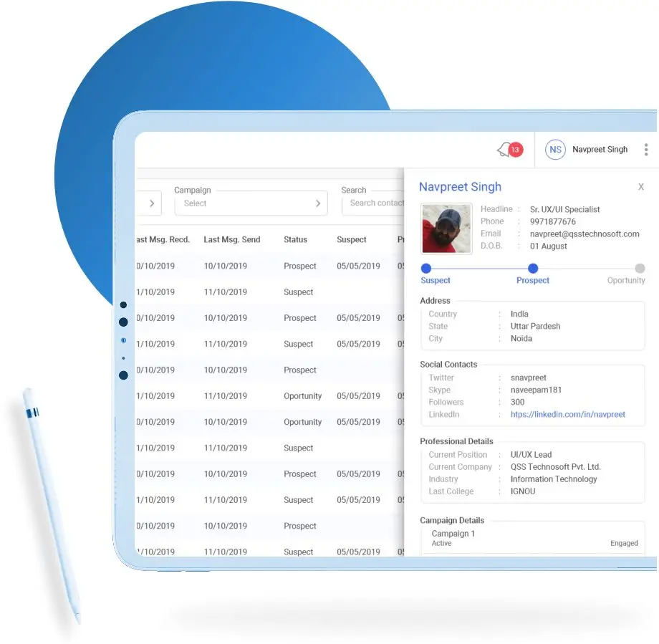659x644 pixels.
Task: Click the Suspect column header
Action: (351, 240)
